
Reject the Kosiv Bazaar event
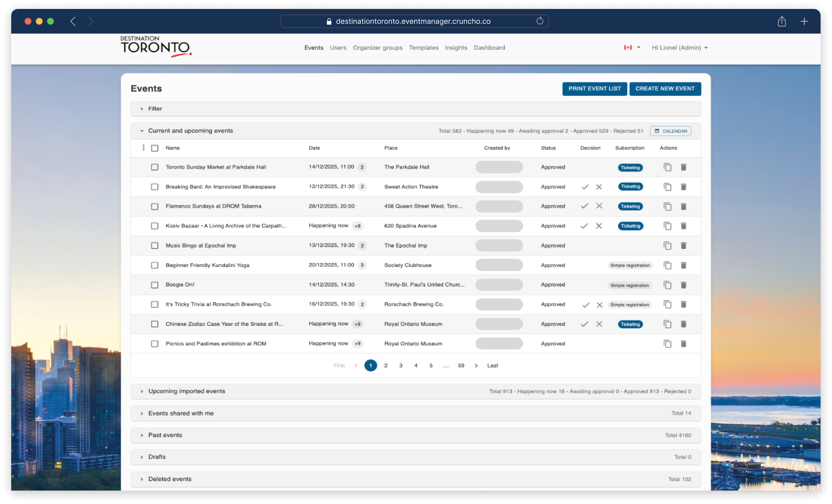(599, 226)
